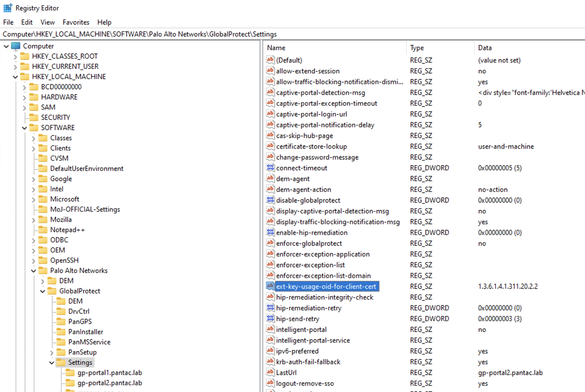
Task: Click the REG_SZ icon beside allow-extend-session
Action: pyautogui.click(x=270, y=70)
